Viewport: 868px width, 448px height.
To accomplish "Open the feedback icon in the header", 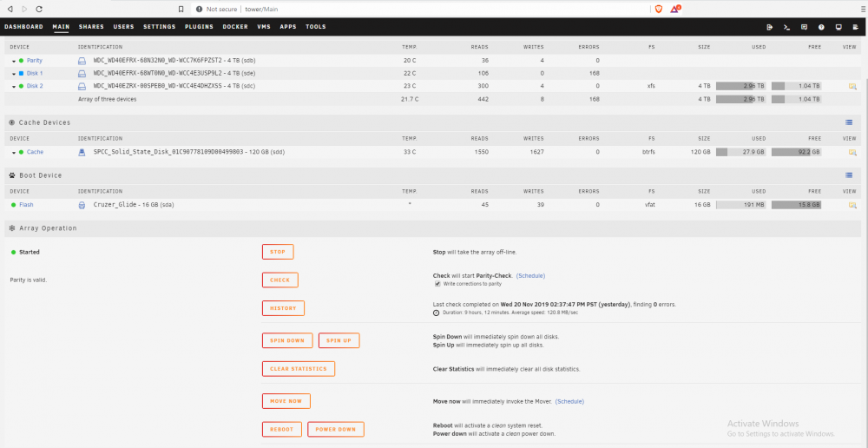I will pyautogui.click(x=805, y=27).
